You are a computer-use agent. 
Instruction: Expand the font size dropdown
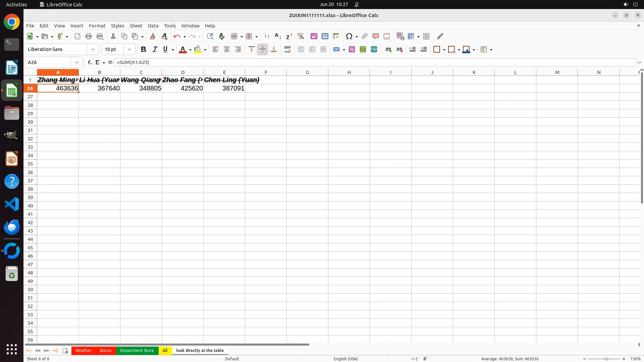(129, 49)
